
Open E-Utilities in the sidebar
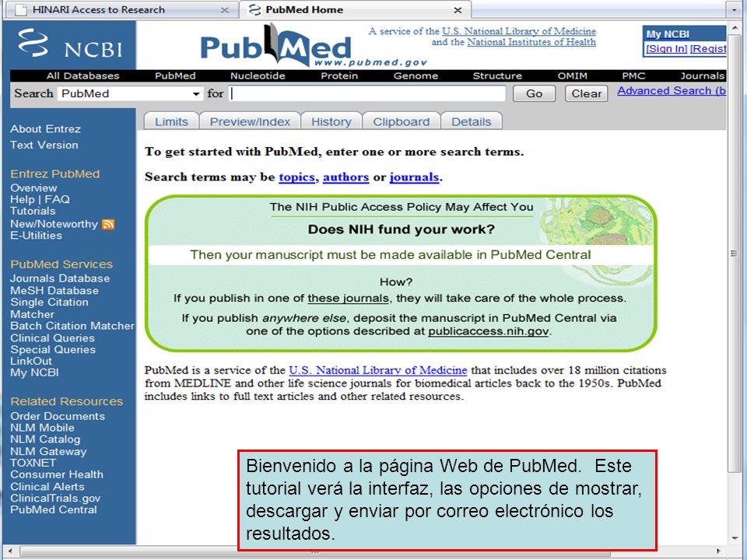37,236
